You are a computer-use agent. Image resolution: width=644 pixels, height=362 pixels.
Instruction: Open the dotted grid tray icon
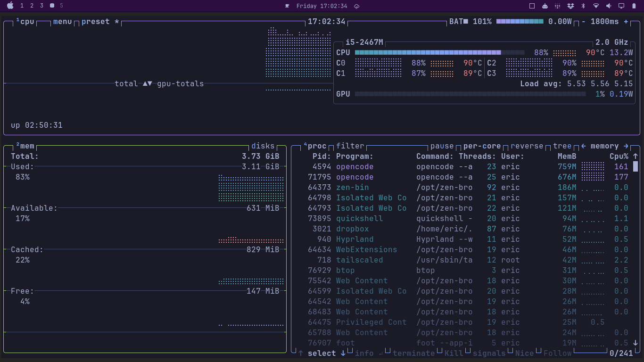tap(558, 6)
